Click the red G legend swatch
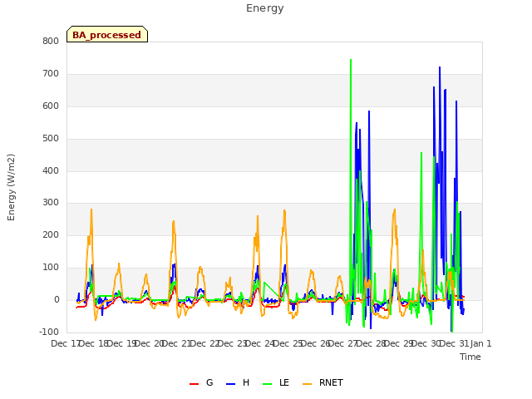The image size is (532, 399). click(x=194, y=384)
